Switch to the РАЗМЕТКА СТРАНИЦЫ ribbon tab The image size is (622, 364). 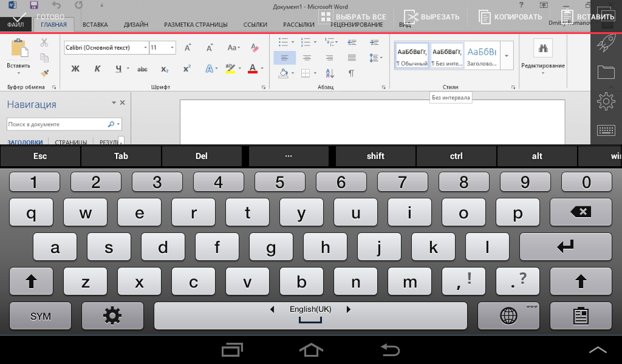196,24
